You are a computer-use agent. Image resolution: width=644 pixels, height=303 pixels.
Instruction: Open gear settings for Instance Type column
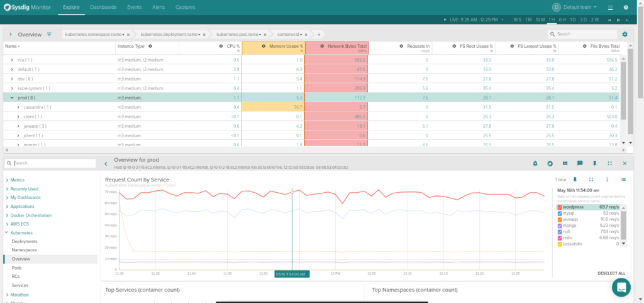[x=150, y=47]
